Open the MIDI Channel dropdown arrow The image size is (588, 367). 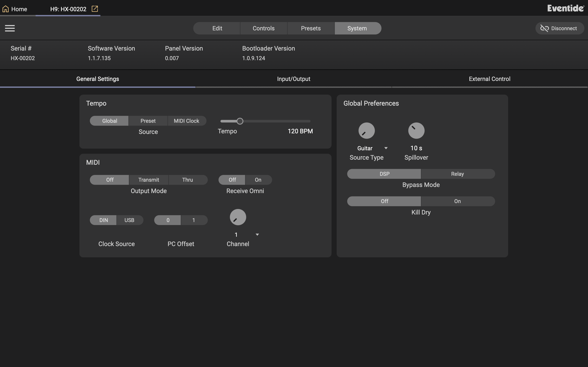pos(257,234)
